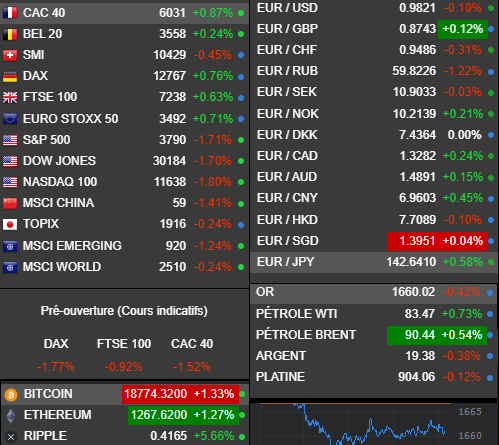The width and height of the screenshot is (499, 445).
Task: Click the blue status dot on OR row
Action: (490, 293)
